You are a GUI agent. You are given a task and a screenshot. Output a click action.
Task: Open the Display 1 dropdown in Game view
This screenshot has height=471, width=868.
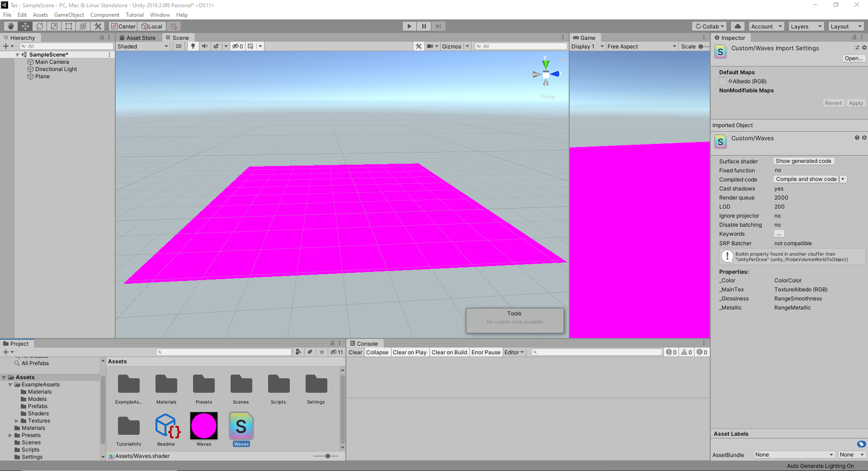pyautogui.click(x=587, y=46)
